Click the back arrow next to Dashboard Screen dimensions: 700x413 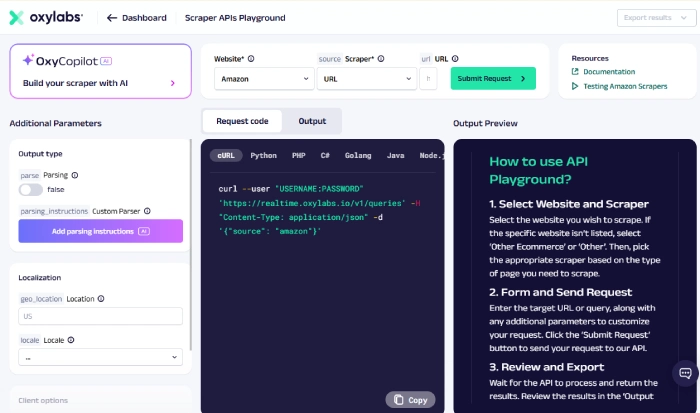pyautogui.click(x=112, y=18)
